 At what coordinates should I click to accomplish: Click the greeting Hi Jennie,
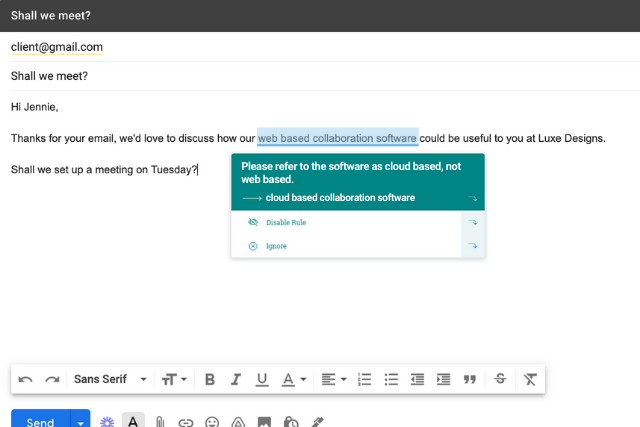[x=35, y=107]
